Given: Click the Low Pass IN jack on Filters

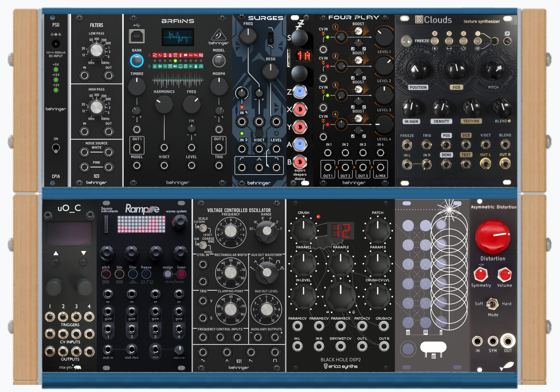Looking at the screenshot, I should tap(84, 75).
